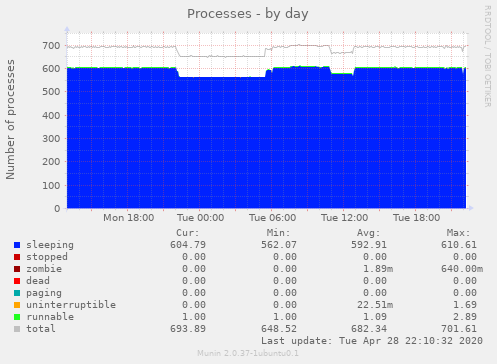Click the 'total' legend label
Screen dimensions: 497x364
[41, 329]
